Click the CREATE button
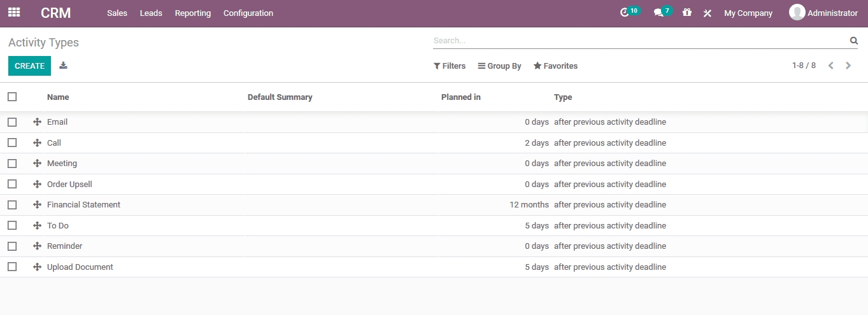Image resolution: width=868 pixels, height=315 pixels. (29, 66)
